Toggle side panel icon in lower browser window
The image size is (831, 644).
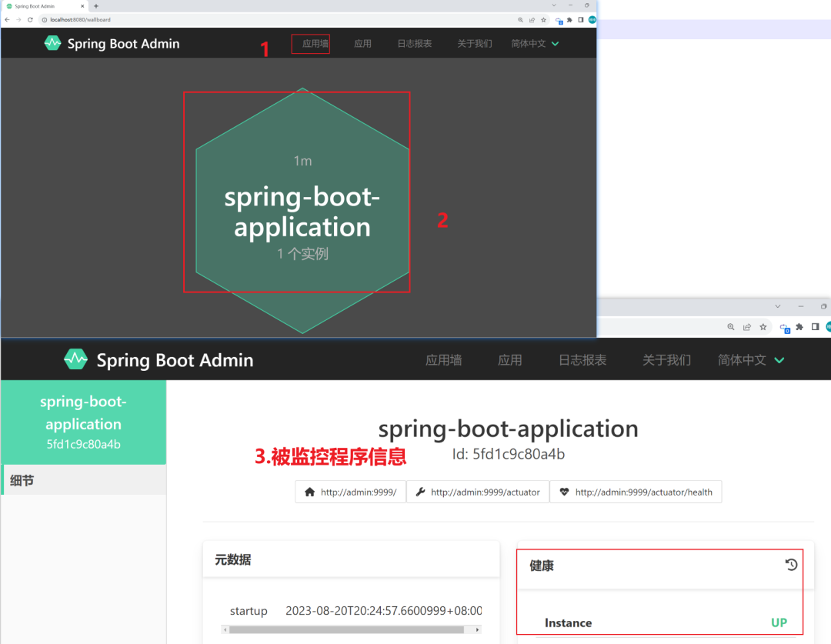coord(816,327)
